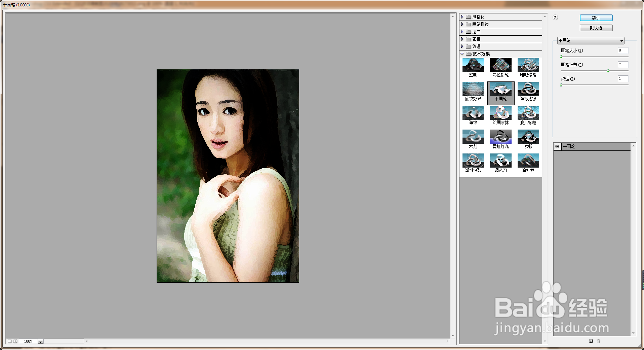Screen dimensions: 644x350
Task: Click the zoom in plus button
Action: click(x=15, y=341)
